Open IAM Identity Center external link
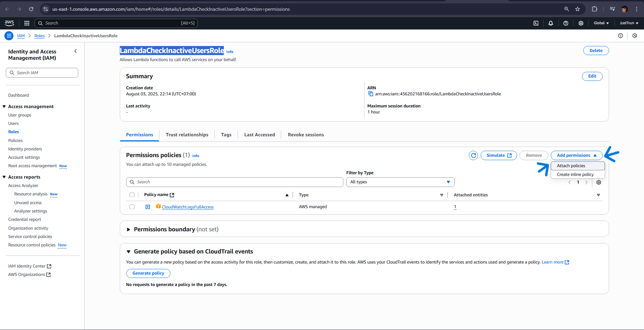644x330 pixels. [x=30, y=266]
